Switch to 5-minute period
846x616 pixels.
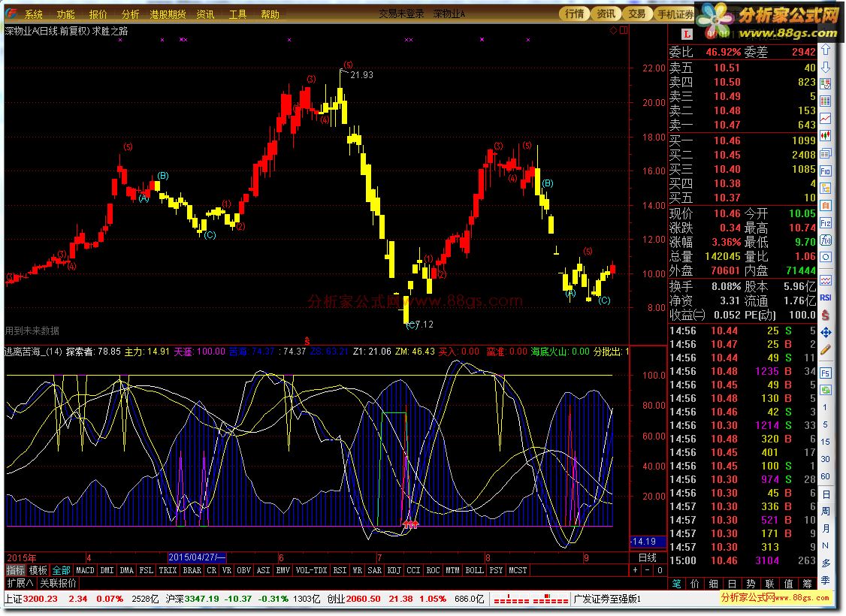(x=825, y=425)
